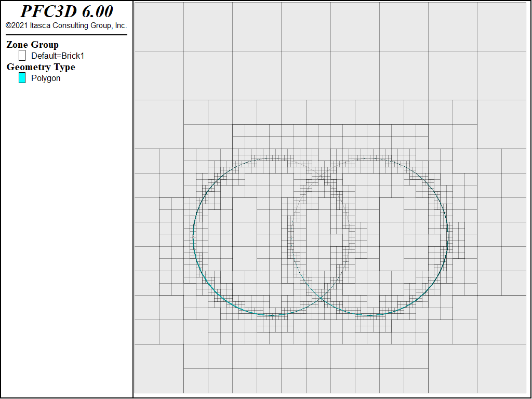
Task: Click the PFC3D 6.00 title text
Action: pyautogui.click(x=66, y=11)
